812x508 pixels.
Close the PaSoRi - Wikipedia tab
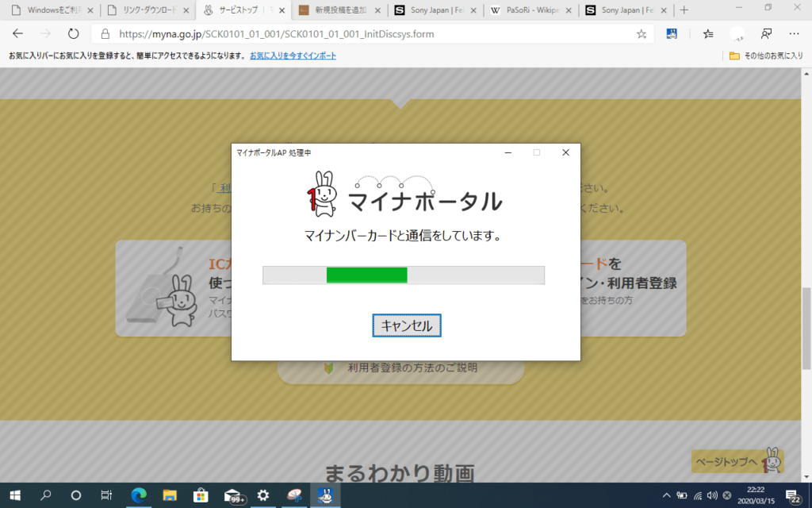[x=569, y=10]
